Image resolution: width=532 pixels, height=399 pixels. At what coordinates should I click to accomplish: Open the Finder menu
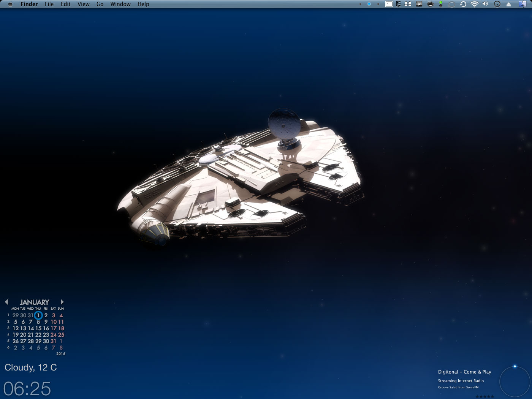(29, 4)
